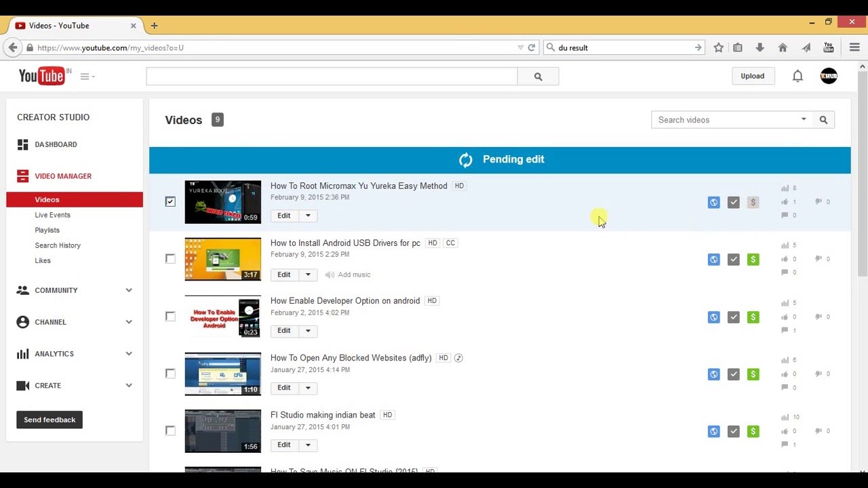
Task: Open Edit dropdown arrow for Blocked Websites video
Action: click(308, 388)
